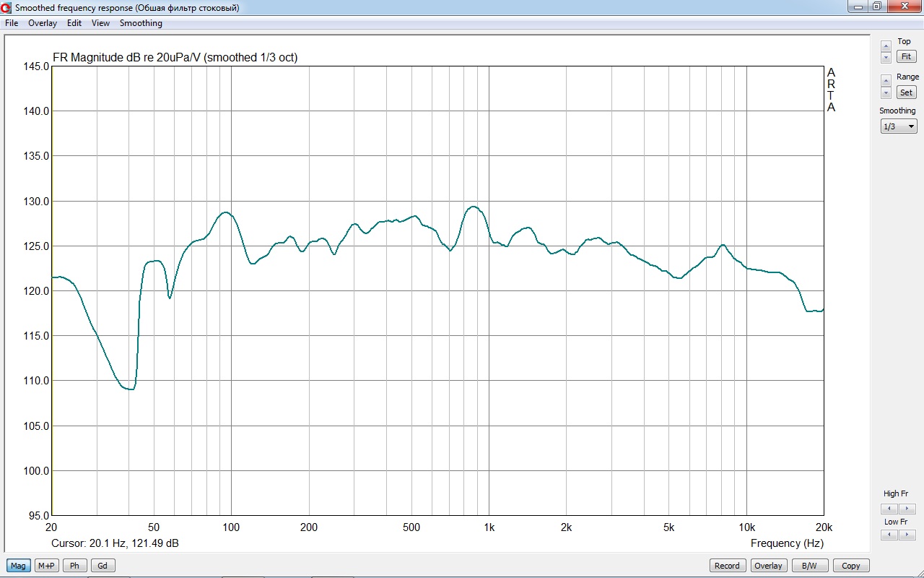This screenshot has width=924, height=578.
Task: Shift Low Fr limit right
Action: coord(907,535)
